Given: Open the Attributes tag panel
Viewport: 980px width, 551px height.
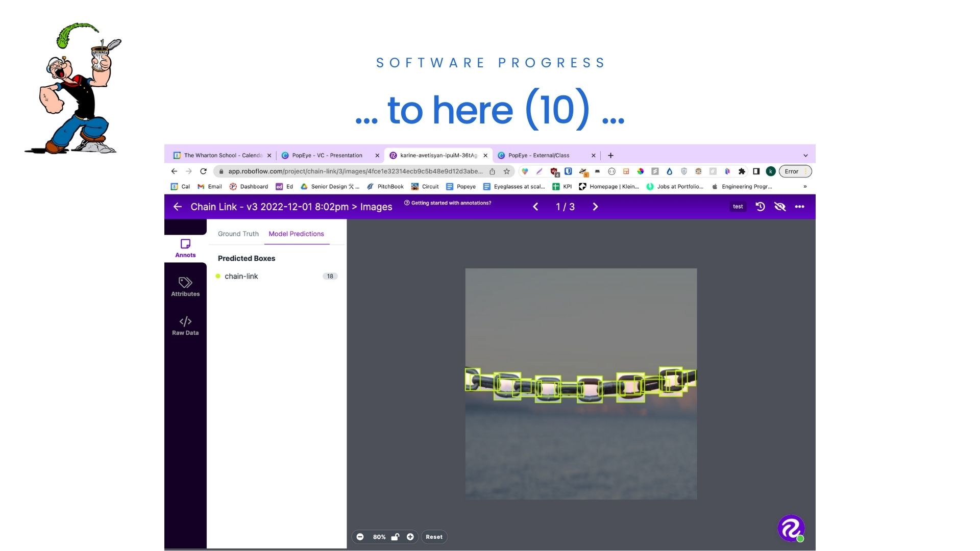Looking at the screenshot, I should coord(185,286).
